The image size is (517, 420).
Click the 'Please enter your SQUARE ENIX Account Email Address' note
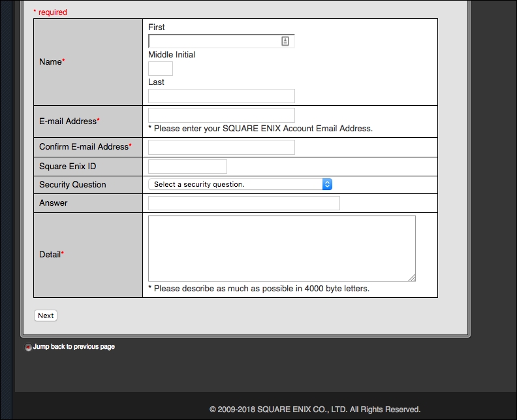[x=260, y=128]
